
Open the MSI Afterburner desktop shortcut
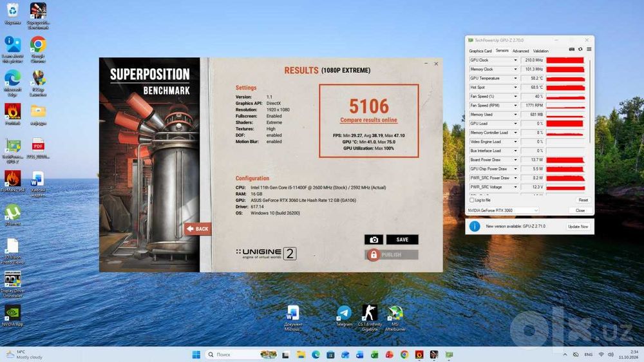point(395,318)
